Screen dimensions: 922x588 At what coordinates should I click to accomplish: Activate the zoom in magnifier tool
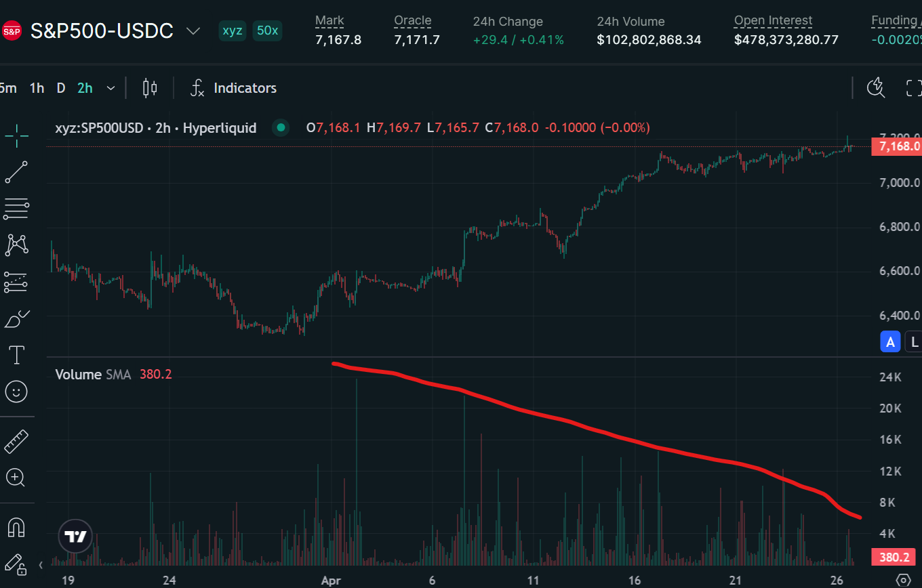click(16, 478)
